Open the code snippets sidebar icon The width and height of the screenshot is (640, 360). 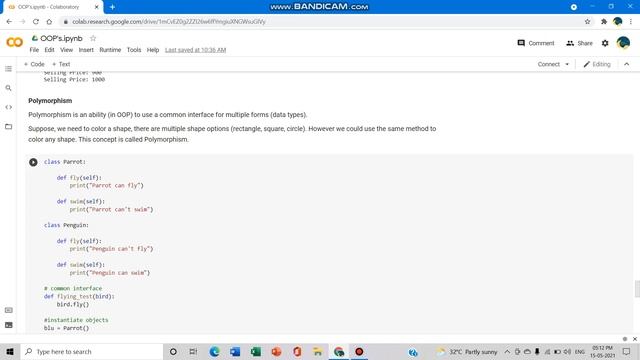(9, 107)
